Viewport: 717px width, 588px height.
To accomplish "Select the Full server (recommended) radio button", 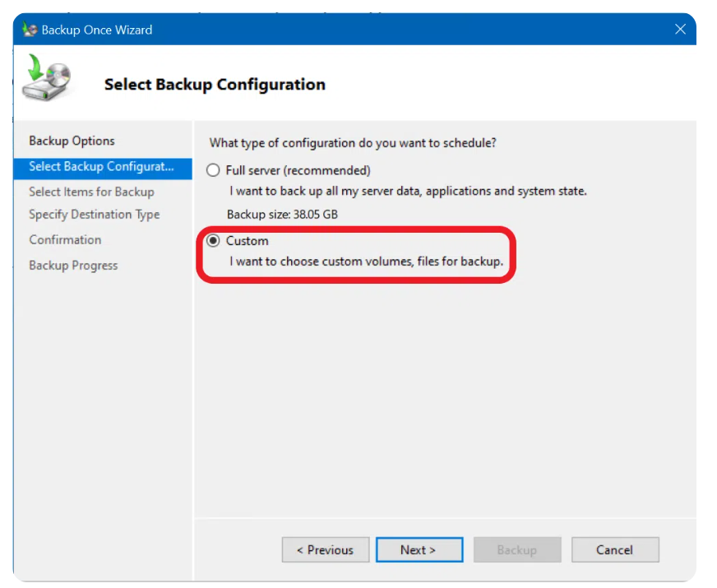I will [x=214, y=171].
